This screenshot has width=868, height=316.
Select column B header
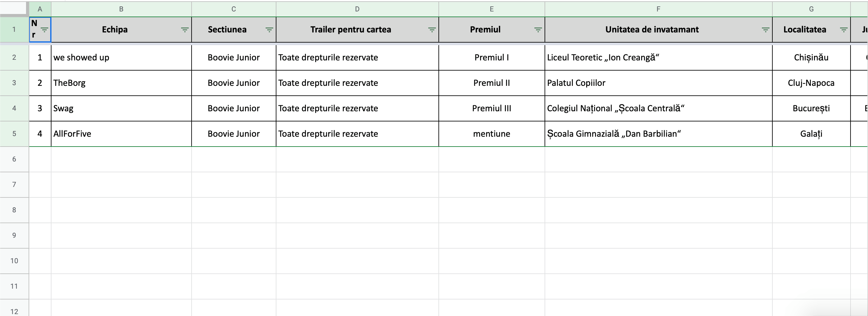pos(121,9)
